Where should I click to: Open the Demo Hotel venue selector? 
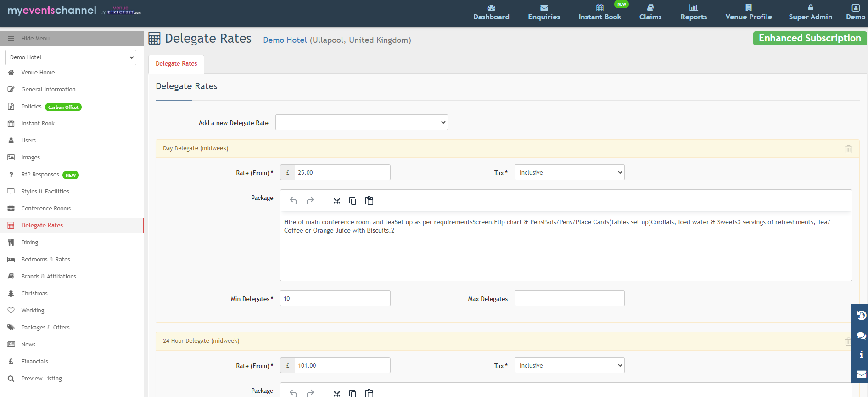(71, 57)
